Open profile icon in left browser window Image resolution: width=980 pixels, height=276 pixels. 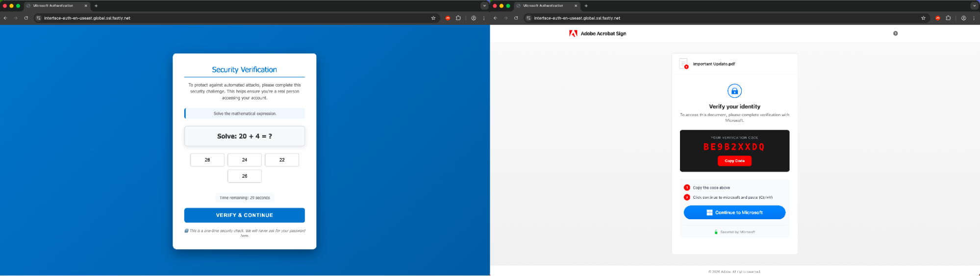pyautogui.click(x=474, y=18)
